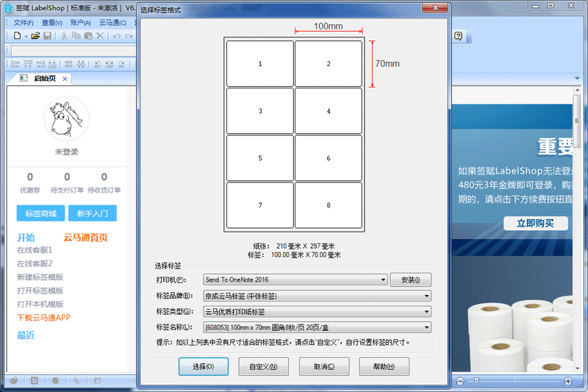588x392 pixels.
Task: Click the 自定义(N) customize button
Action: coord(263,366)
